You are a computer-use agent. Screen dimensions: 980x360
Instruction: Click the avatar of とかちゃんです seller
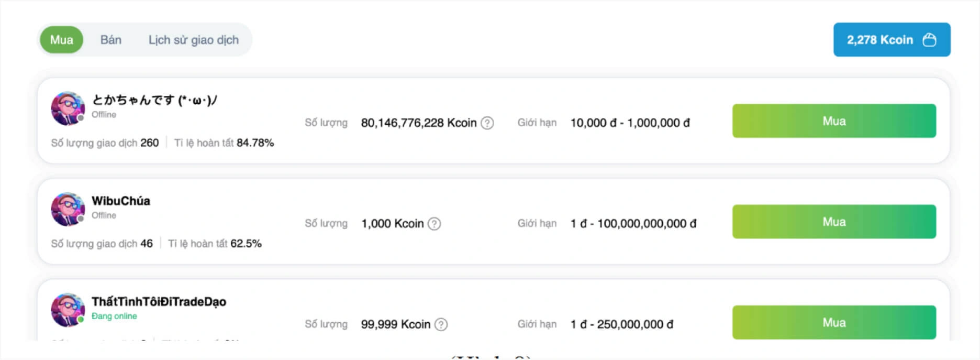pos(68,108)
